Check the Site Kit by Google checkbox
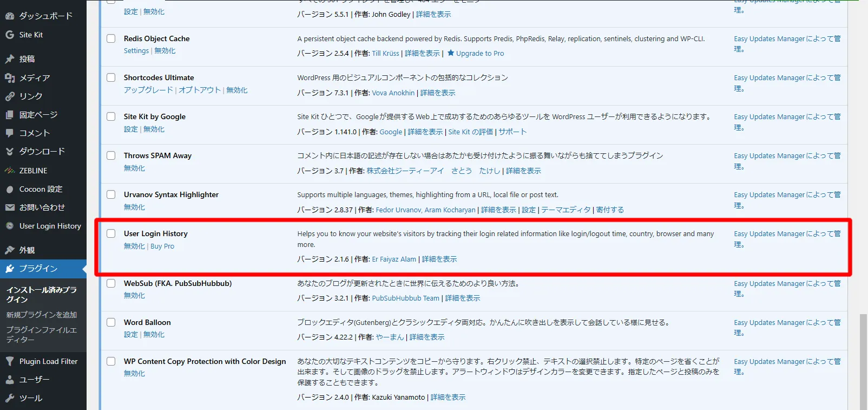The height and width of the screenshot is (410, 868). 111,116
